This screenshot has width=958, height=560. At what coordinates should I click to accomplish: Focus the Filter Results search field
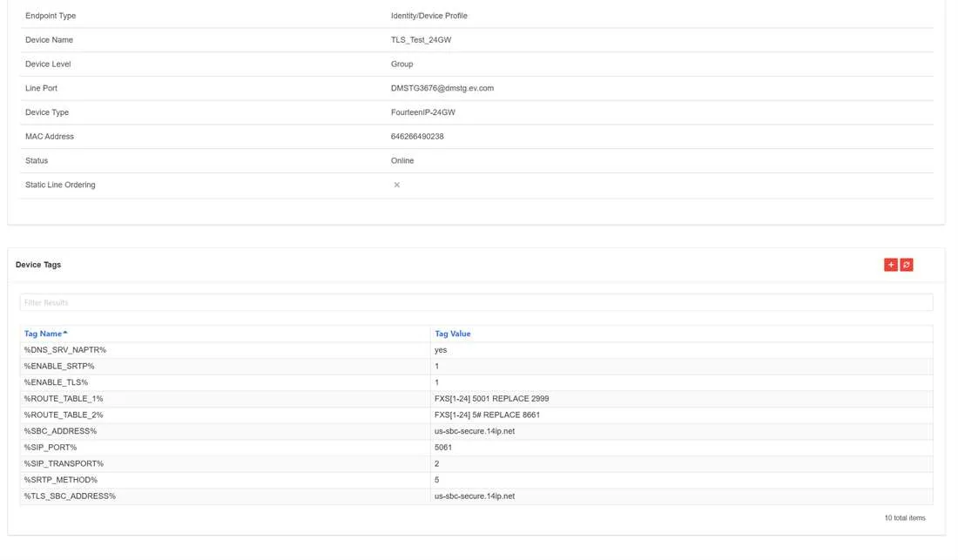click(x=476, y=302)
